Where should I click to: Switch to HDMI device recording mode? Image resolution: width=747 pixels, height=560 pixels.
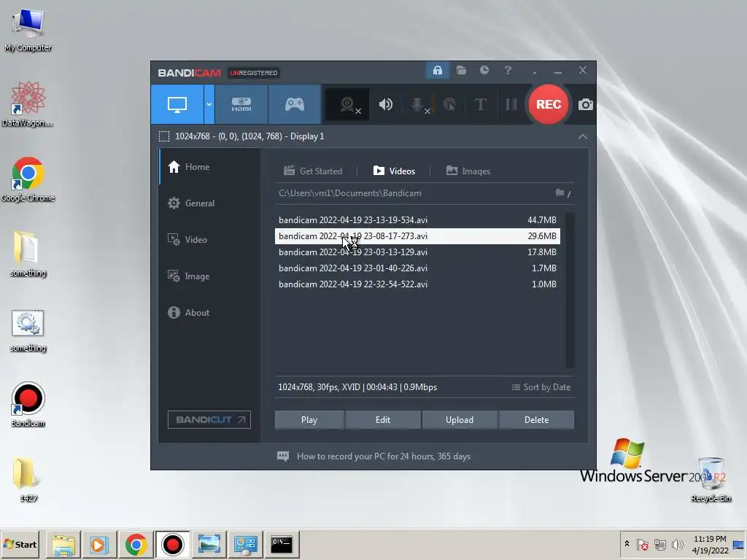click(241, 104)
